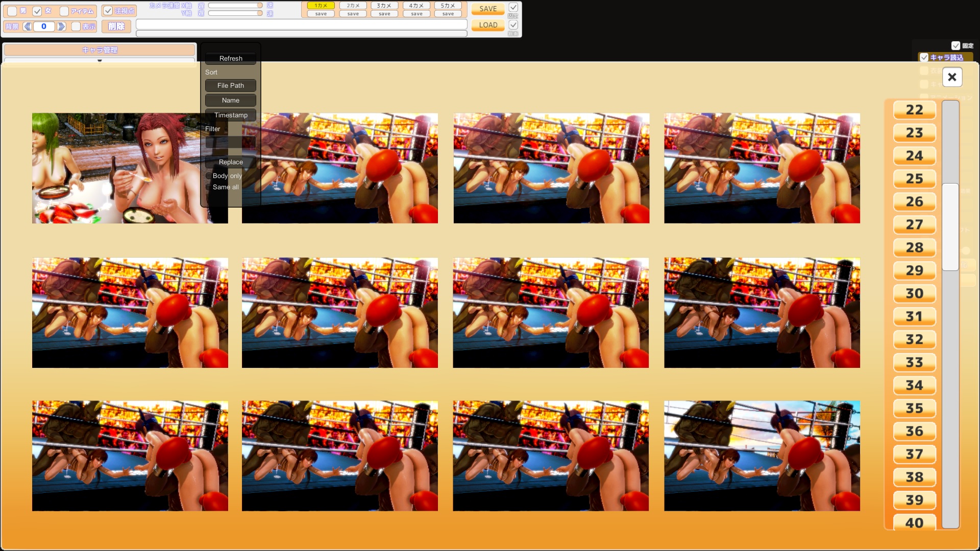Open page 29 in the list
The image size is (980, 551).
(x=914, y=270)
